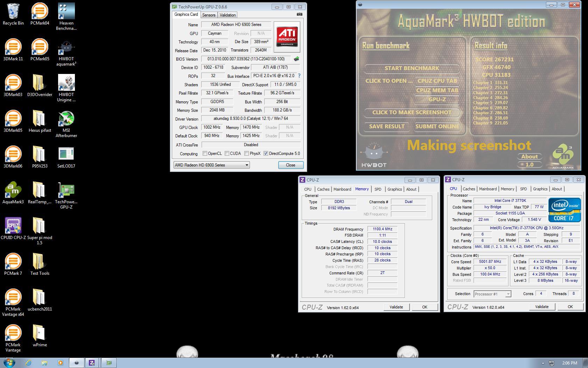
Task: Open the 3DMark03 desktop shortcut
Action: coord(13,86)
